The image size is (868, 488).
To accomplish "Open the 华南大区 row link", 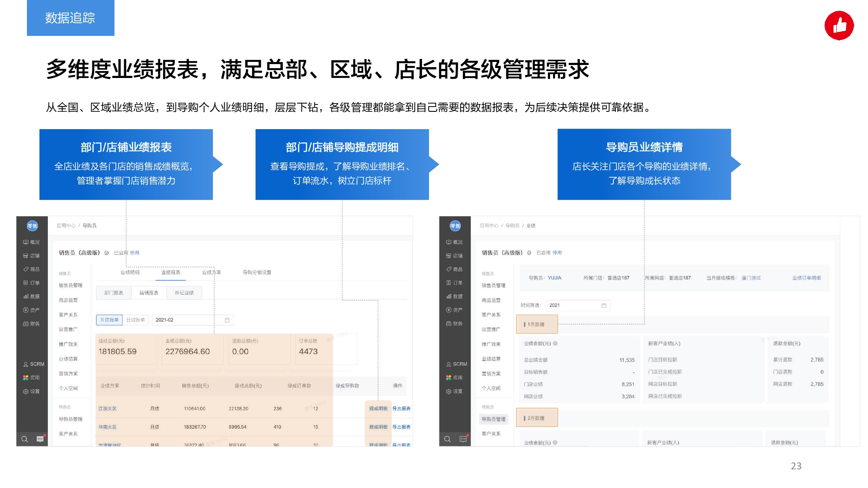I will [x=108, y=427].
